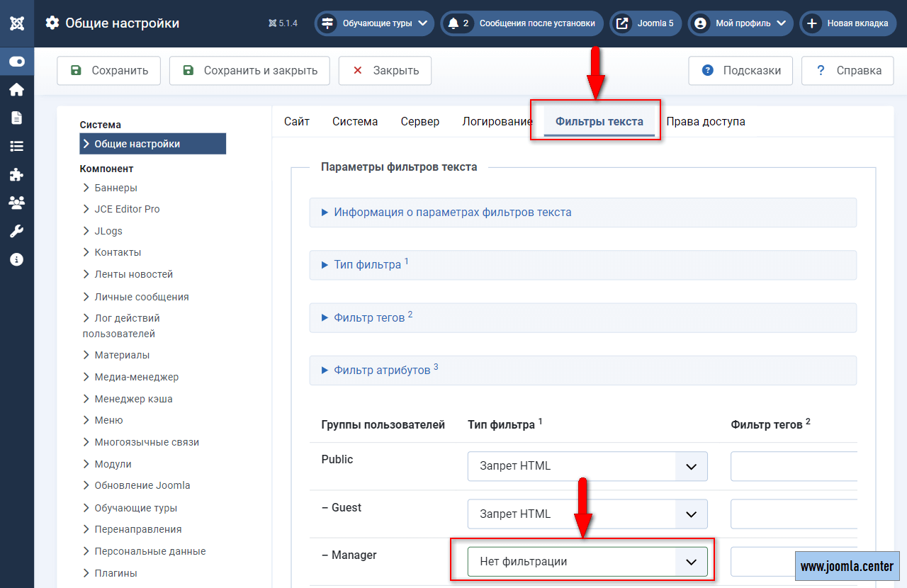This screenshot has width=907, height=588.
Task: Switch to 'Сервер' tab
Action: coord(419,121)
